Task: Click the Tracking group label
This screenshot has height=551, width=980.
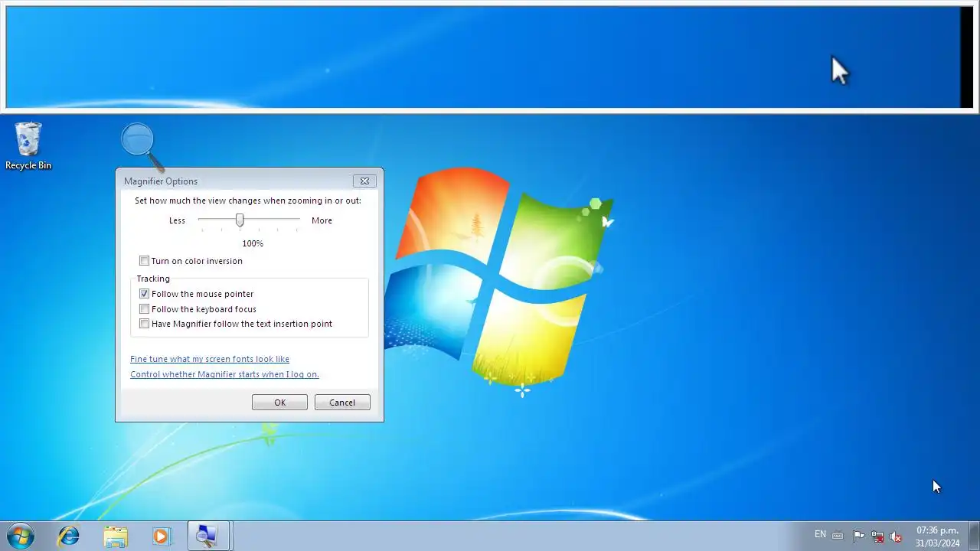Action: click(x=153, y=279)
